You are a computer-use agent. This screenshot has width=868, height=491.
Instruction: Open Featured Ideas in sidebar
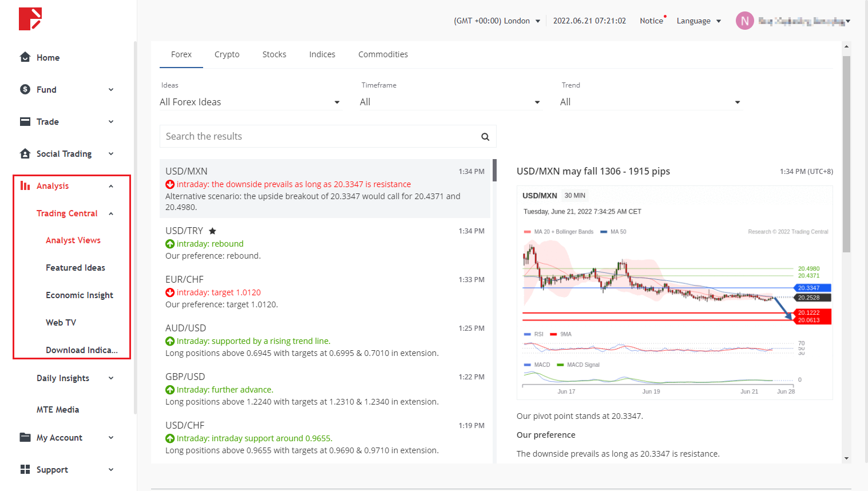click(x=76, y=268)
